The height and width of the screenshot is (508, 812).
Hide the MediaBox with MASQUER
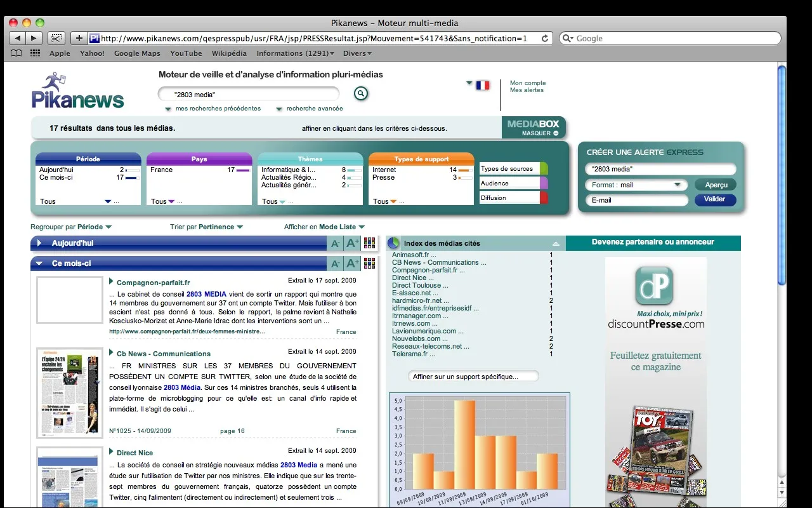[x=540, y=133]
